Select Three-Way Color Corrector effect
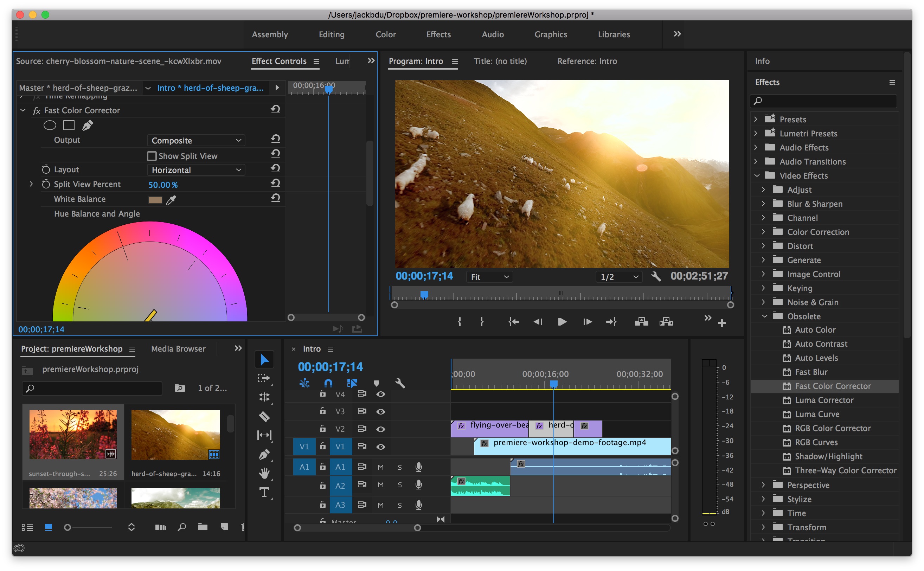The width and height of the screenshot is (924, 571). coord(845,470)
